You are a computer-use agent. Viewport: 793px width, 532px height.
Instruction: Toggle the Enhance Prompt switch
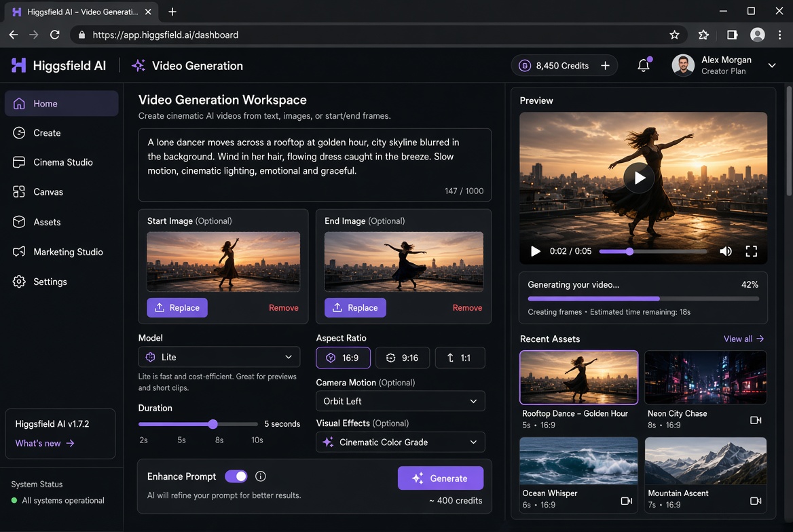coord(236,476)
